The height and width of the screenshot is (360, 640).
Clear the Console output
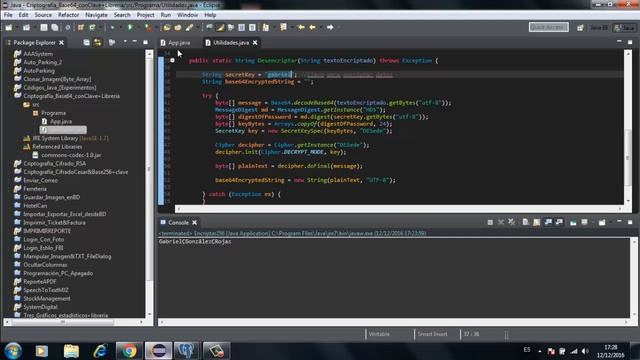[525, 222]
